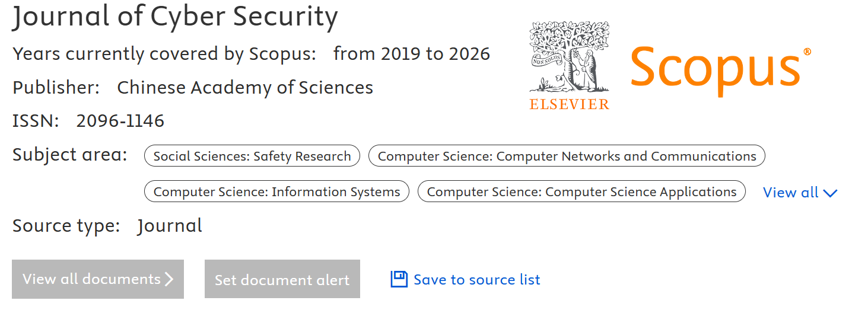Click the Subject area label
Screen dimensions: 868x310
click(x=69, y=155)
